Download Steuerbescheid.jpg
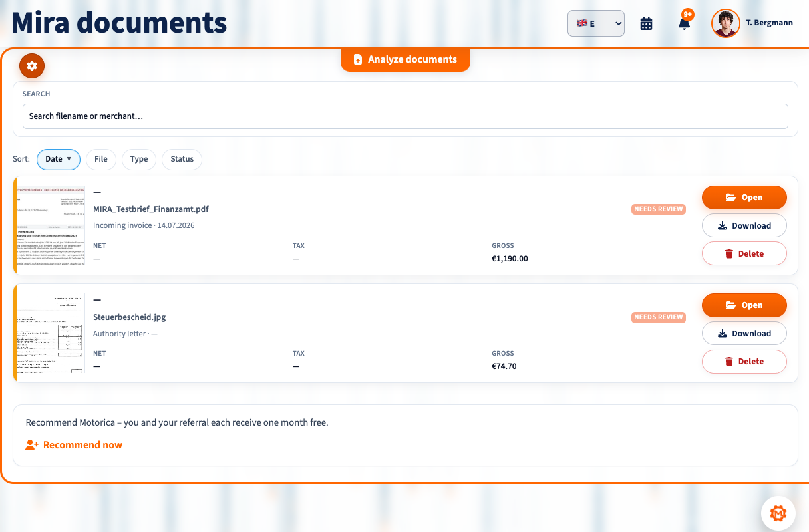This screenshot has height=532, width=809. coord(744,333)
